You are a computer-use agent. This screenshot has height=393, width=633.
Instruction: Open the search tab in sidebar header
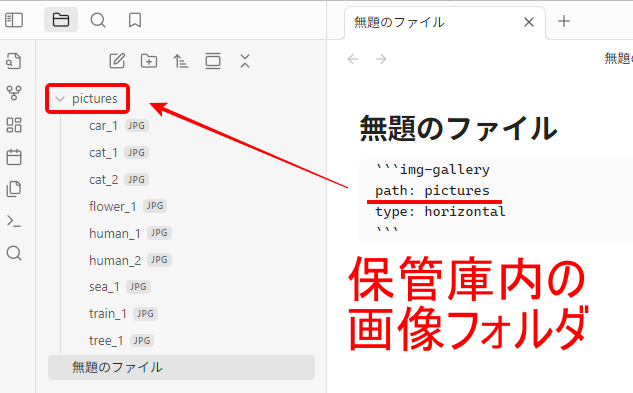[x=98, y=20]
